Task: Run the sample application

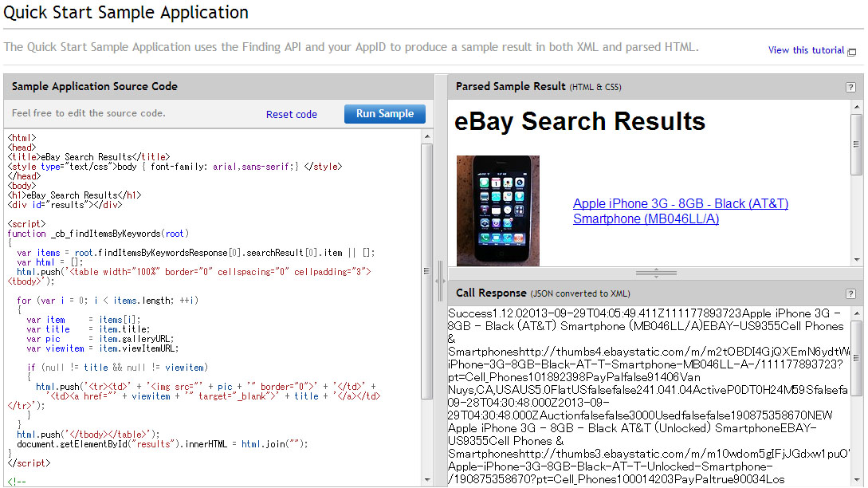Action: coord(385,113)
